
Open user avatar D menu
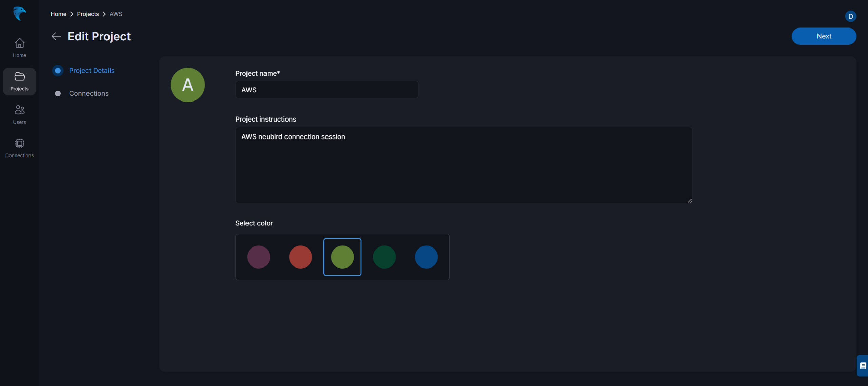[x=850, y=16]
